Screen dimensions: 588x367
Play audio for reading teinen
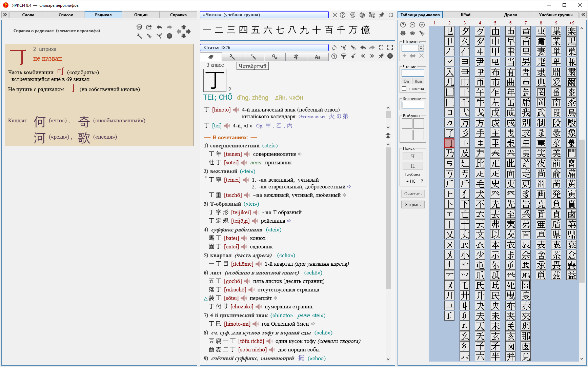[247, 154]
